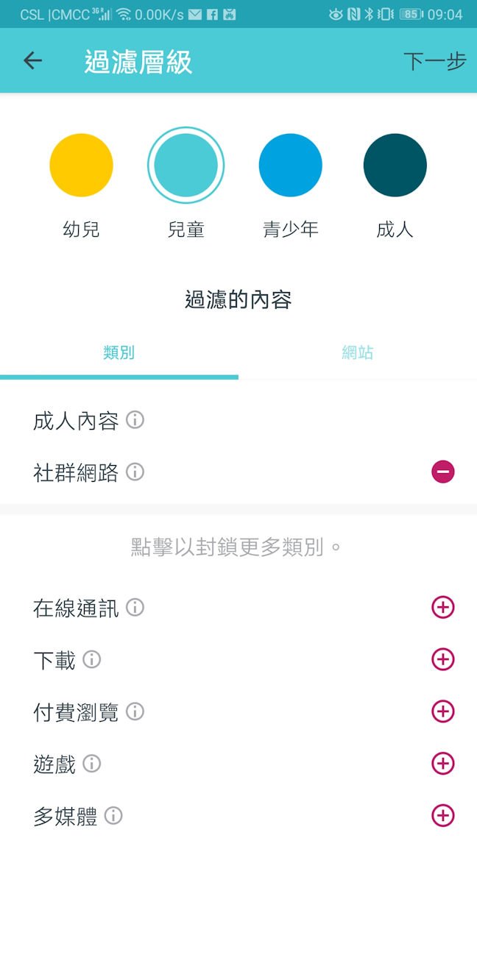This screenshot has height=980, width=477.
Task: Block 多媒體 with the plus button
Action: point(442,816)
